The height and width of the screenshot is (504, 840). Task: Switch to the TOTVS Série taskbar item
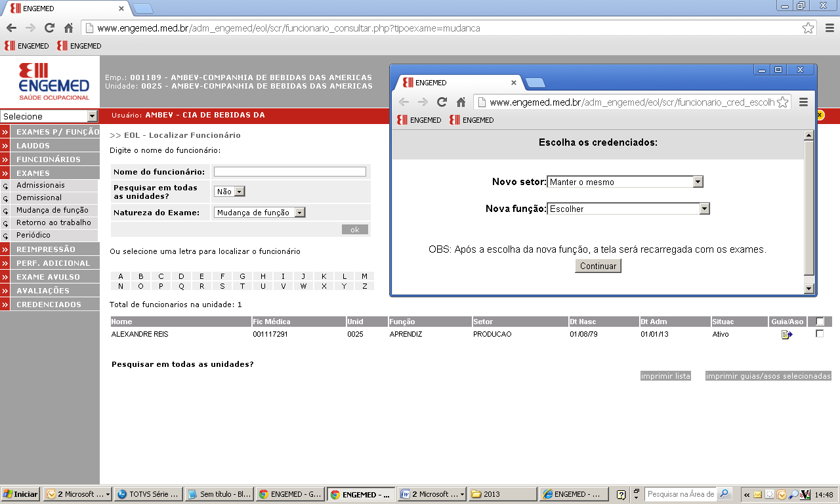(x=148, y=494)
